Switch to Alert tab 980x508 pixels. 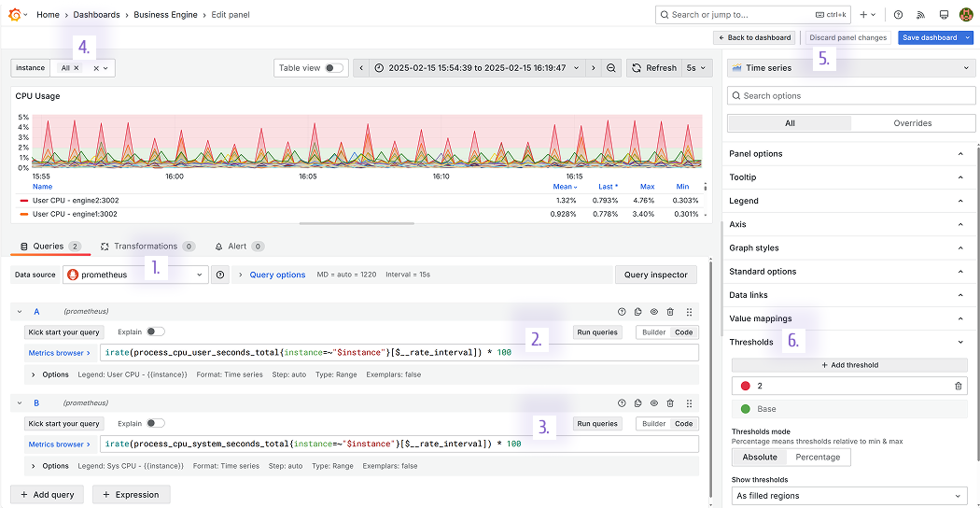pos(239,247)
